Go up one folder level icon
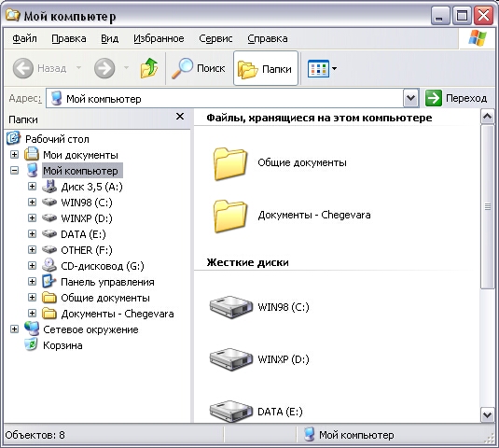Screen dimensions: 499x448 [x=149, y=68]
